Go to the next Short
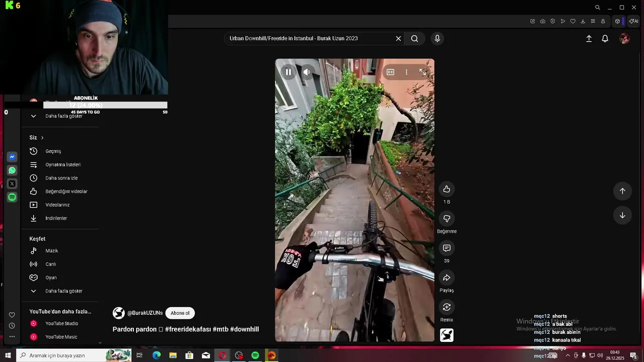 click(622, 215)
